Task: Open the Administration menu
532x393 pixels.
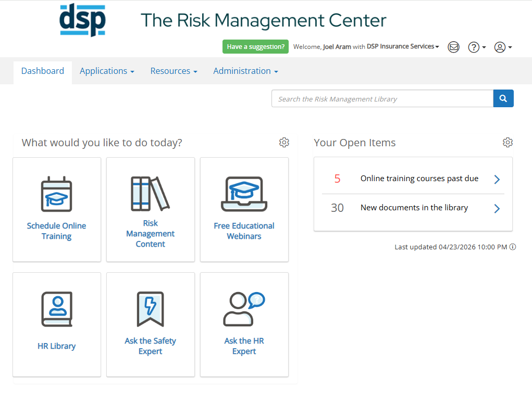Action: click(x=245, y=71)
